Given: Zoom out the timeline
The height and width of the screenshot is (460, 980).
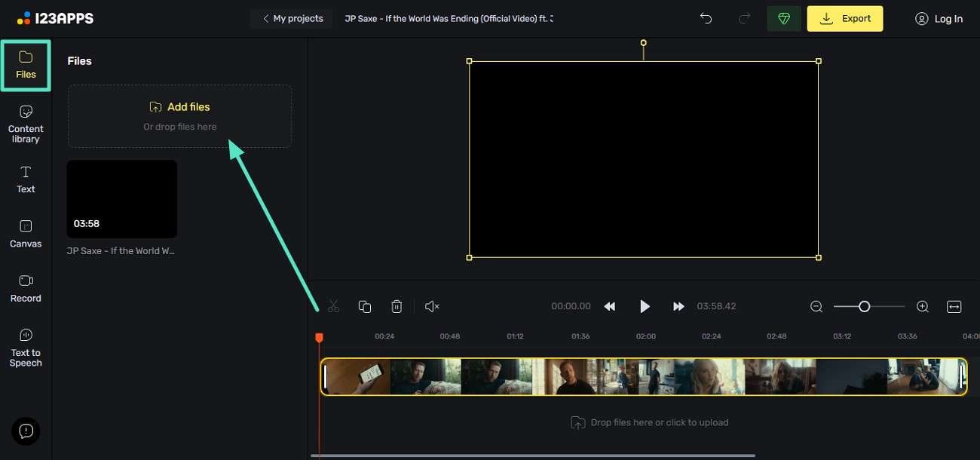Looking at the screenshot, I should (x=816, y=306).
